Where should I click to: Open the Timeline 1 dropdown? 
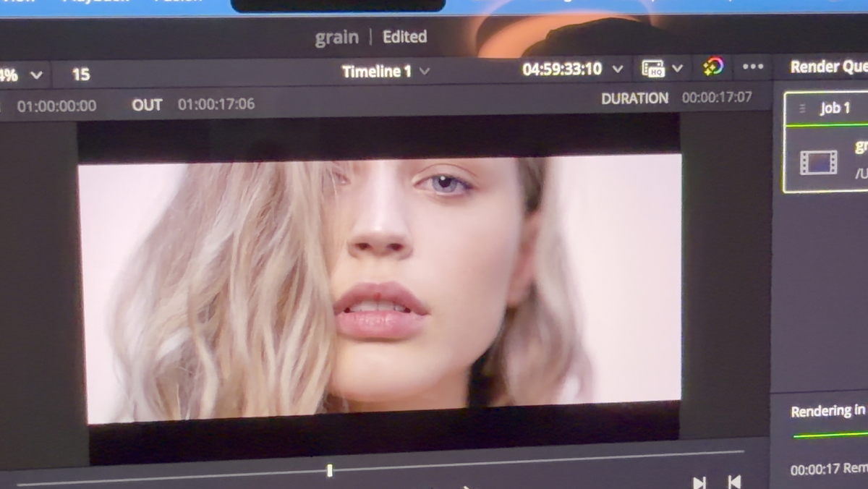[424, 72]
